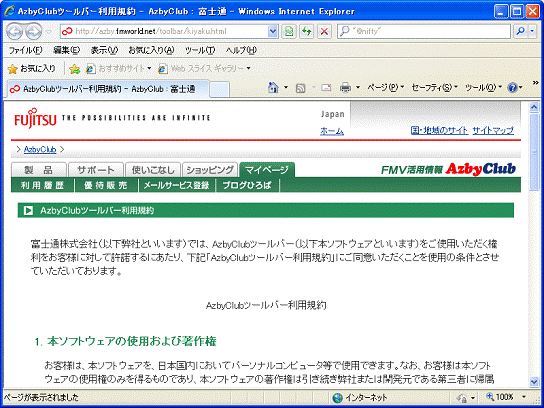Screen dimensions: 544x408
Task: Select the 製品 site tab
Action: (39, 170)
